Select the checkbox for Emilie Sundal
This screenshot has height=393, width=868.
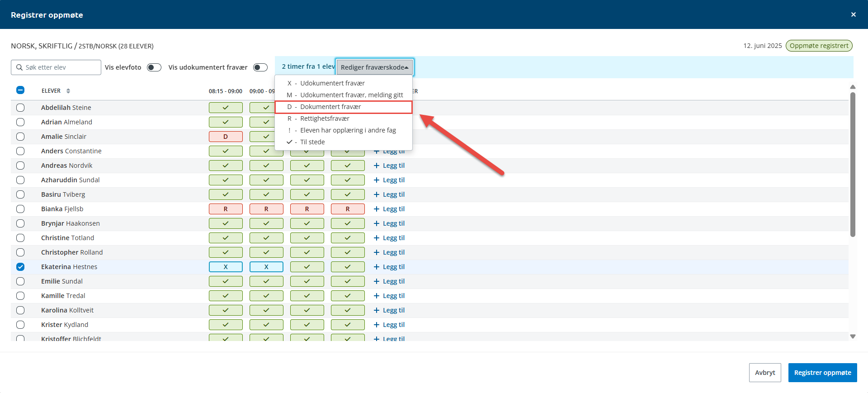[x=20, y=281]
